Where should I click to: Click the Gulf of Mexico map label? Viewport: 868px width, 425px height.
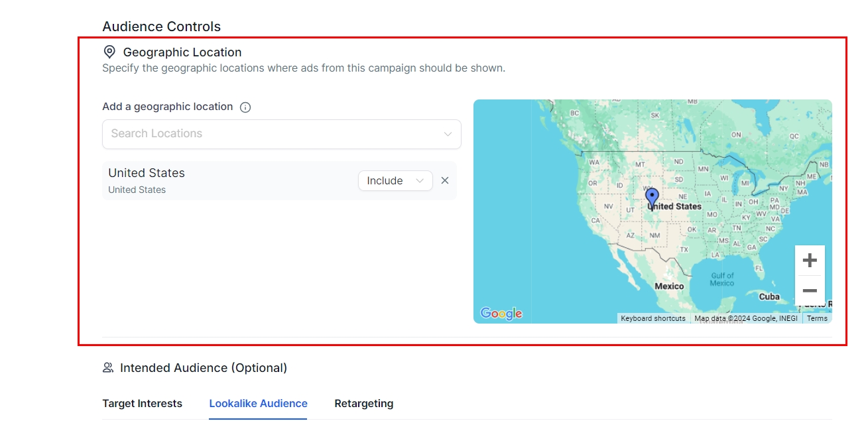[722, 279]
